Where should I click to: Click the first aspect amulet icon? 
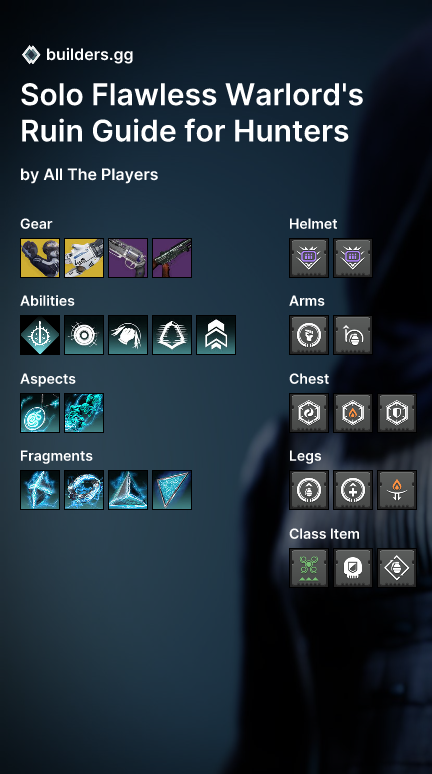click(40, 413)
